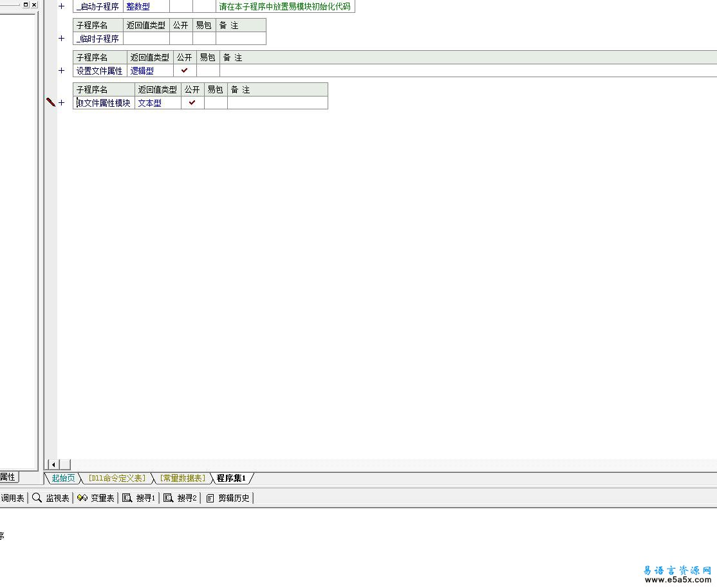The width and height of the screenshot is (717, 588).
Task: Click the horizontal scrollbar left arrow
Action: 53,464
